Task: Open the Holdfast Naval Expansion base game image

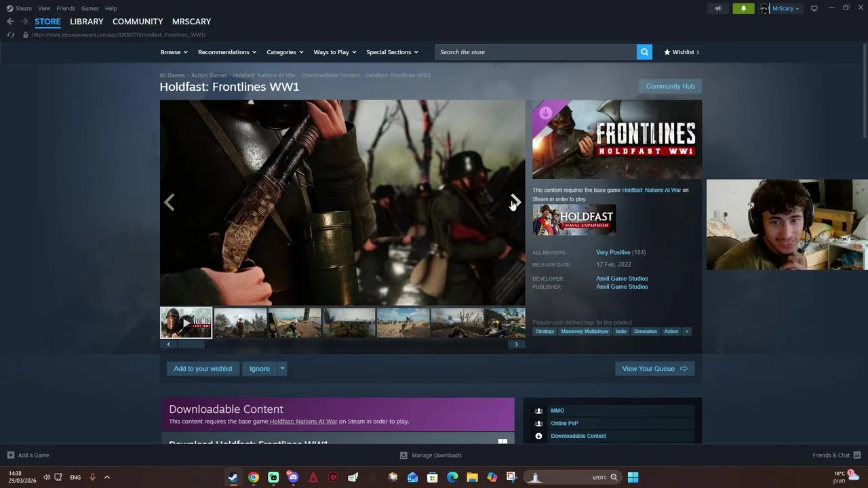Action: [574, 220]
